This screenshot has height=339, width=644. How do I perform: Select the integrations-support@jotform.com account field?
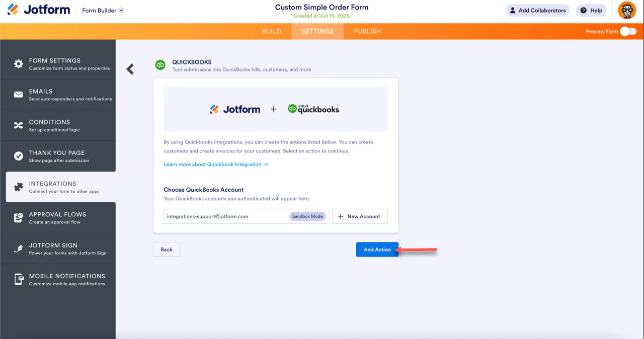[x=246, y=216]
